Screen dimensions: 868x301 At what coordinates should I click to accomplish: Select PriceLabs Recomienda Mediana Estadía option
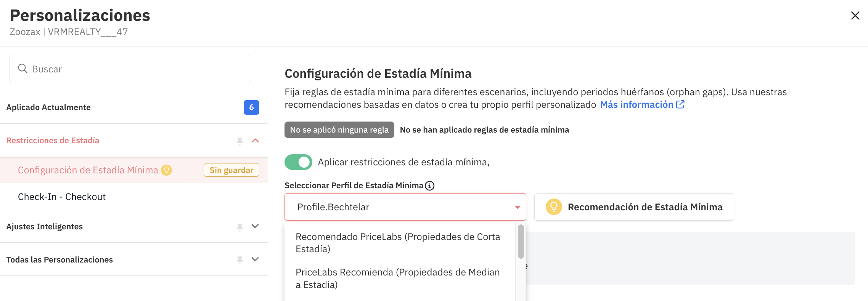pyautogui.click(x=398, y=278)
